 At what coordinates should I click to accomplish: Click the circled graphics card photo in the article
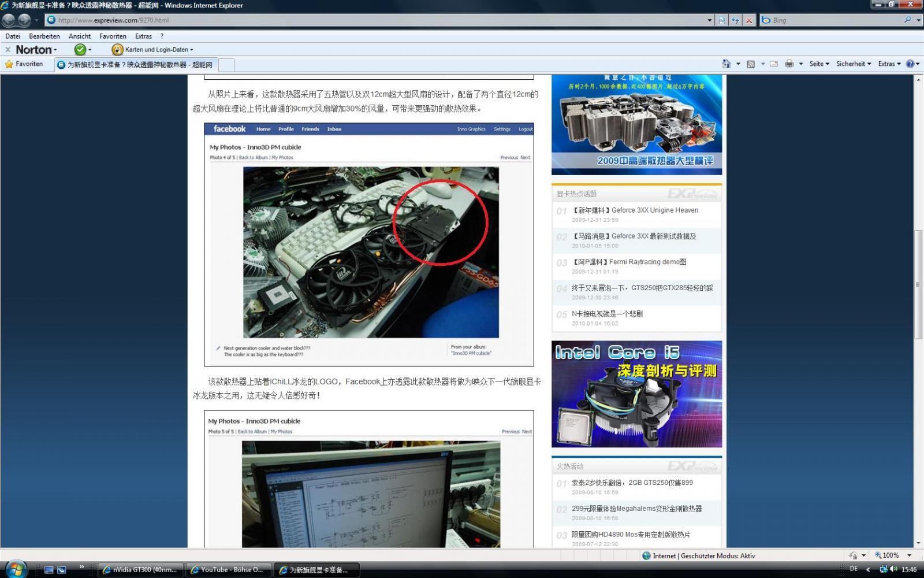click(x=371, y=253)
